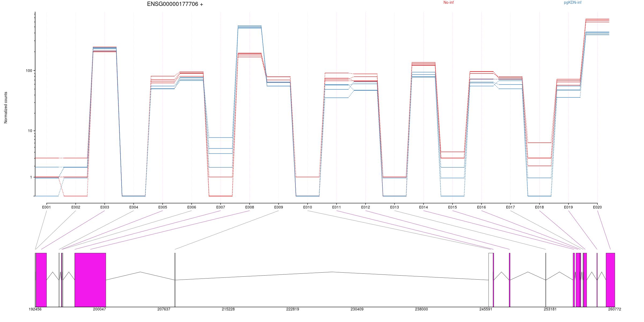Select exon label E009
644x322 pixels.
279,207
